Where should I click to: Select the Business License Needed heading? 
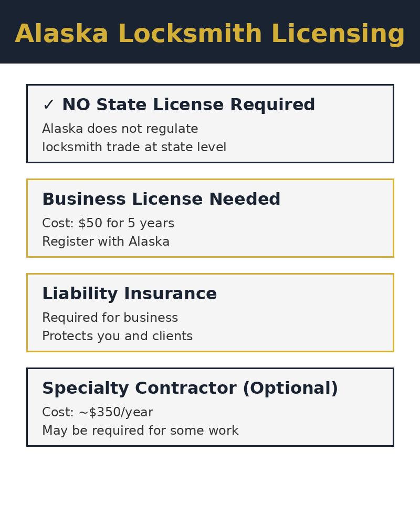coord(161,199)
